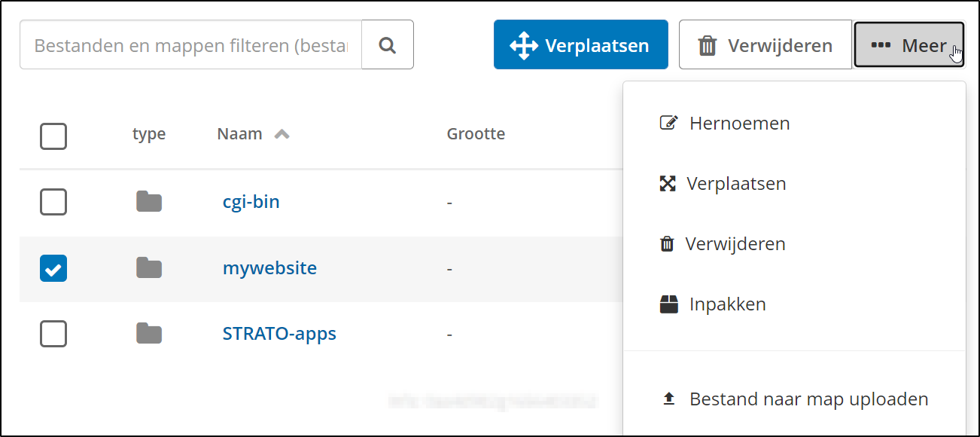
Task: Click the upload arrow icon in menu
Action: point(668,399)
